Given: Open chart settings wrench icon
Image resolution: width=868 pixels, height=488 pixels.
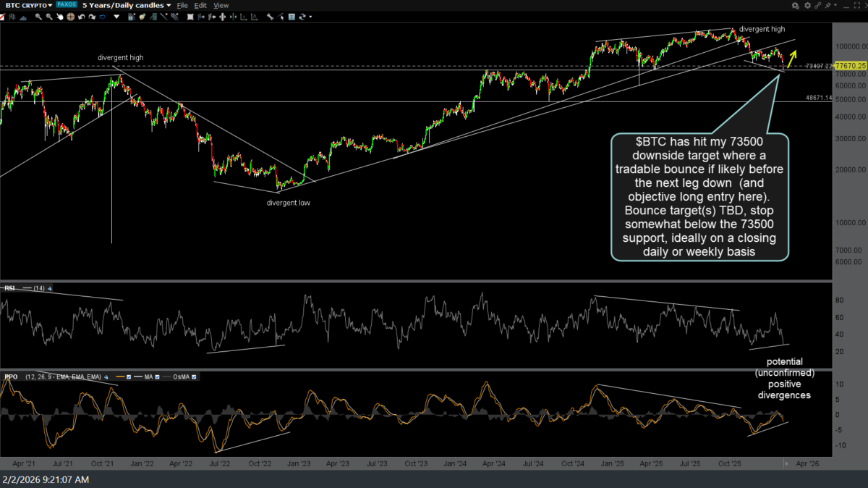Looking at the screenshot, I should 270,17.
